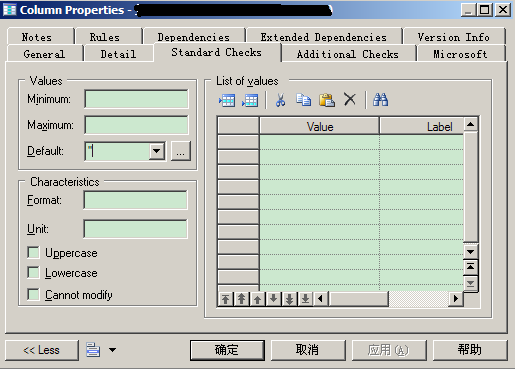Move row down one line arrow
Image resolution: width=515 pixels, height=369 pixels.
pyautogui.click(x=273, y=299)
